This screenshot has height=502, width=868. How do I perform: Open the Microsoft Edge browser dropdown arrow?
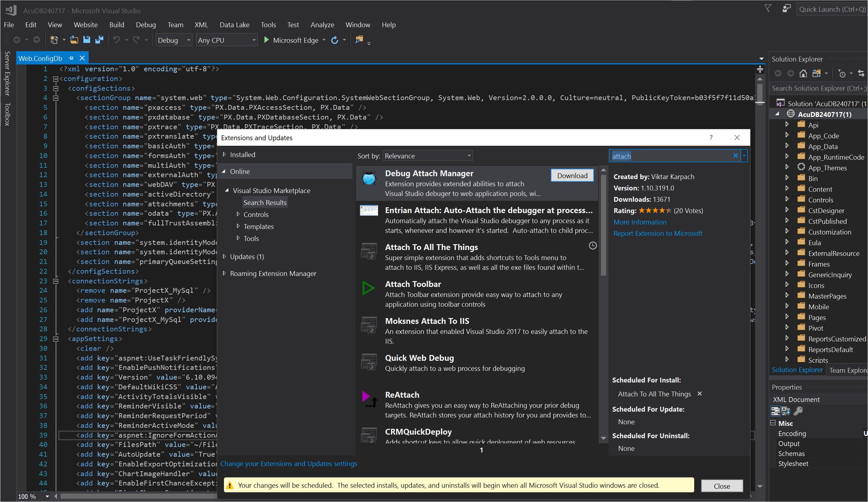click(324, 40)
